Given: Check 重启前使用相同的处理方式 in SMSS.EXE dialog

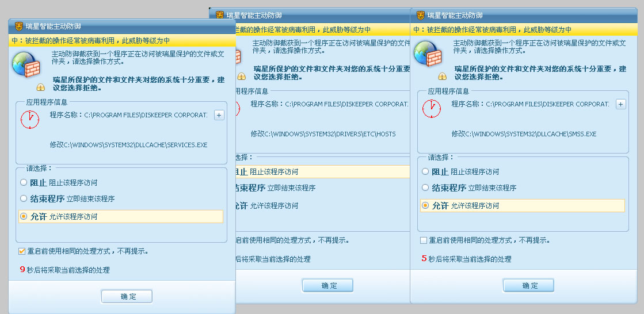Looking at the screenshot, I should pos(424,240).
